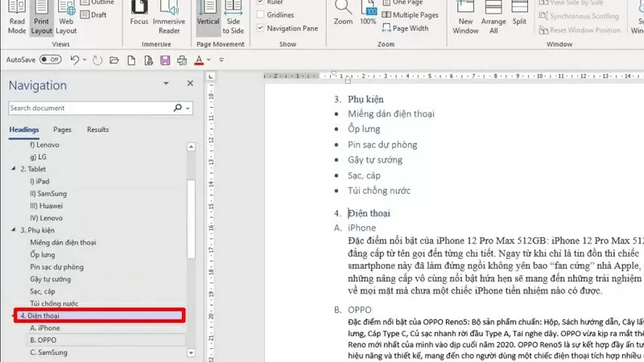Switch to Draft view
The height and width of the screenshot is (362, 644).
93,14
